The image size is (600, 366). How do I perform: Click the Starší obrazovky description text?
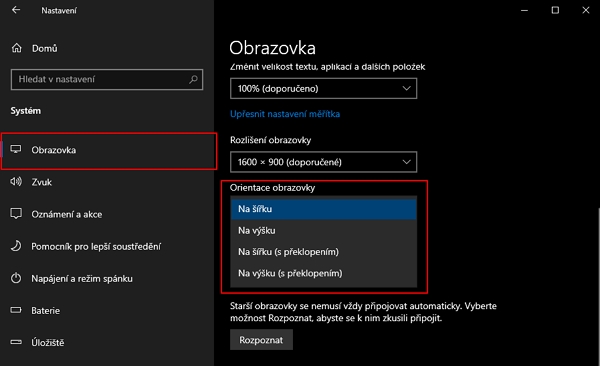363,312
